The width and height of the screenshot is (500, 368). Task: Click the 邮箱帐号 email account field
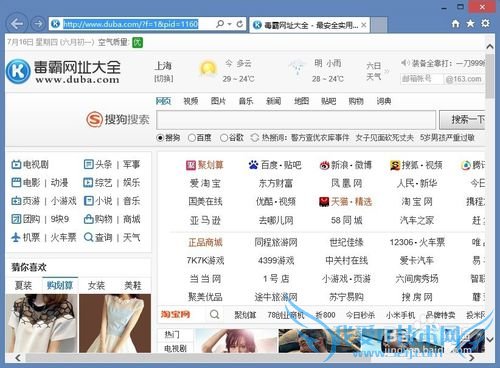click(421, 79)
